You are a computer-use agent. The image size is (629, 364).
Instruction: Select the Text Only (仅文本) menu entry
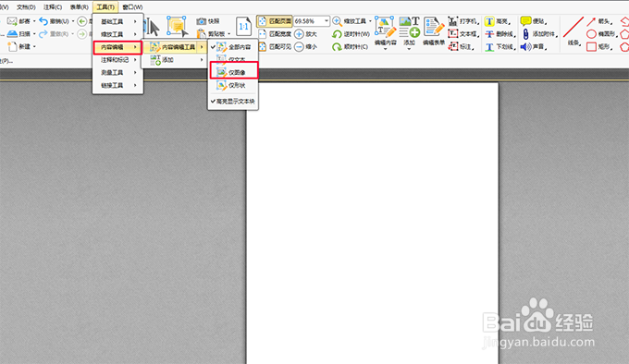click(233, 59)
